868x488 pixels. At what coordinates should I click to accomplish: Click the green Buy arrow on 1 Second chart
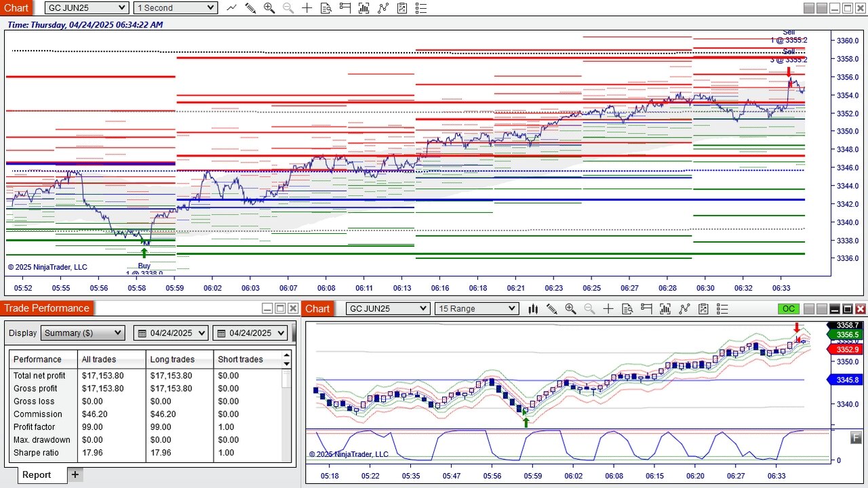(x=144, y=253)
